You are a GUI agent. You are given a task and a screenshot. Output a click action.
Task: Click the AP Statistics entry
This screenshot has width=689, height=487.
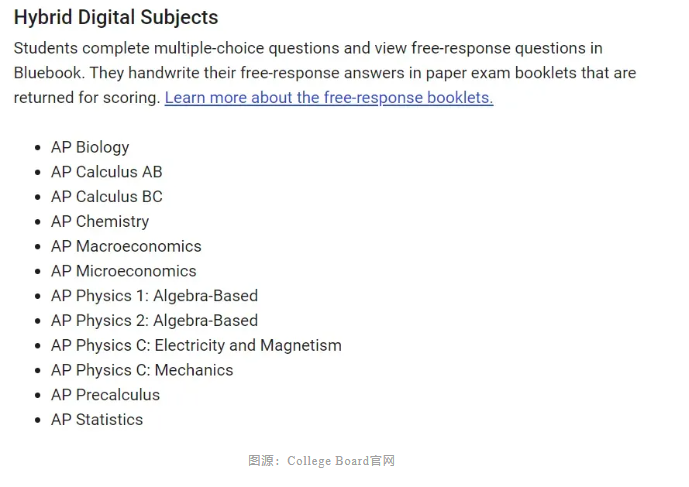pos(97,419)
